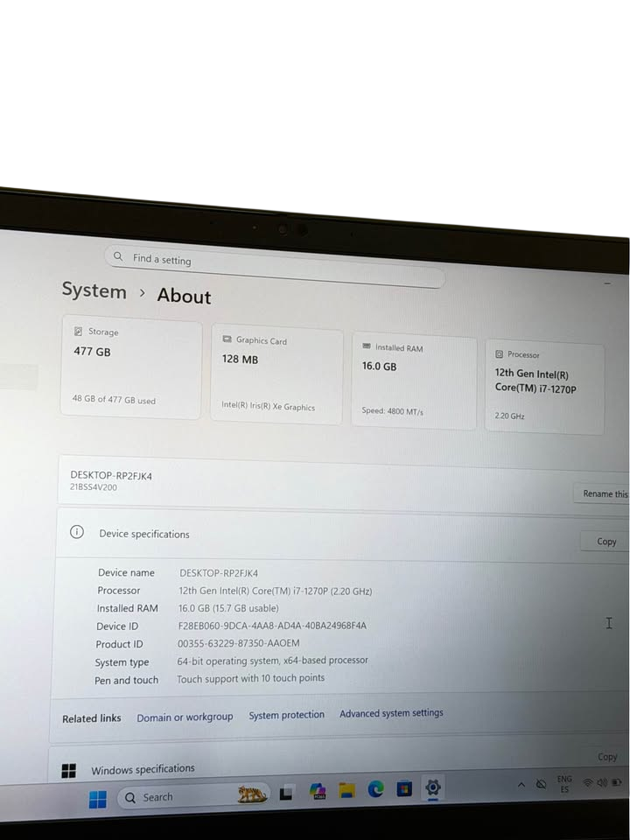Click the Graphics Card icon

tap(227, 339)
